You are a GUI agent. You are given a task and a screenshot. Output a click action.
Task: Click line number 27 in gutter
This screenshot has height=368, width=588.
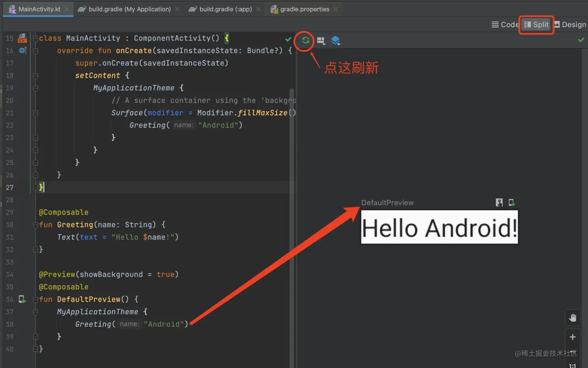tap(10, 187)
